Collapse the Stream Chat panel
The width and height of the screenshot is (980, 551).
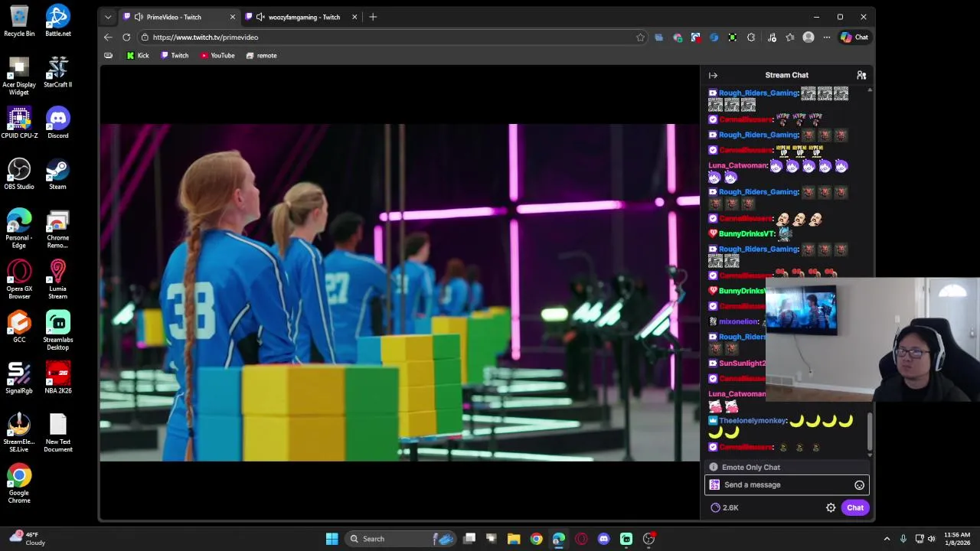tap(713, 75)
